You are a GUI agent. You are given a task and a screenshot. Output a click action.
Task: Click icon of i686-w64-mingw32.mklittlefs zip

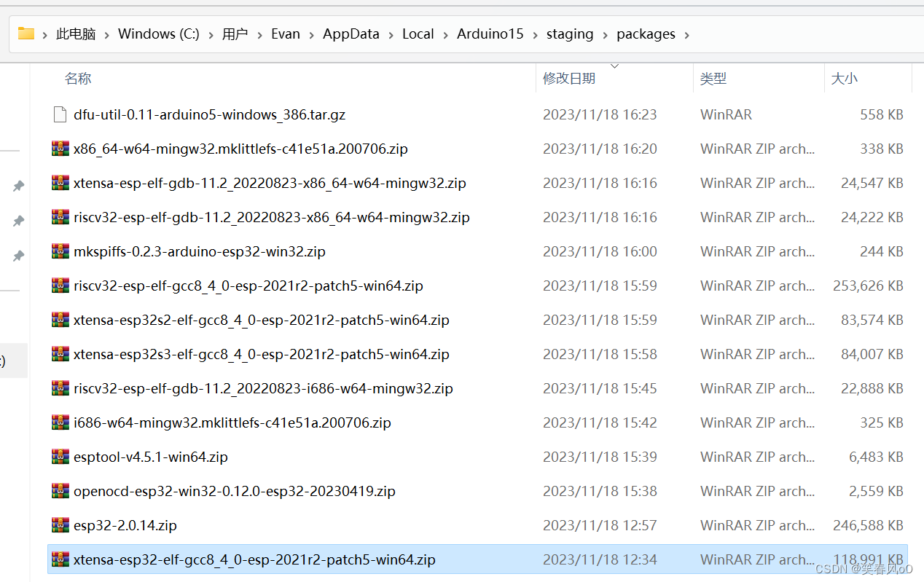60,422
